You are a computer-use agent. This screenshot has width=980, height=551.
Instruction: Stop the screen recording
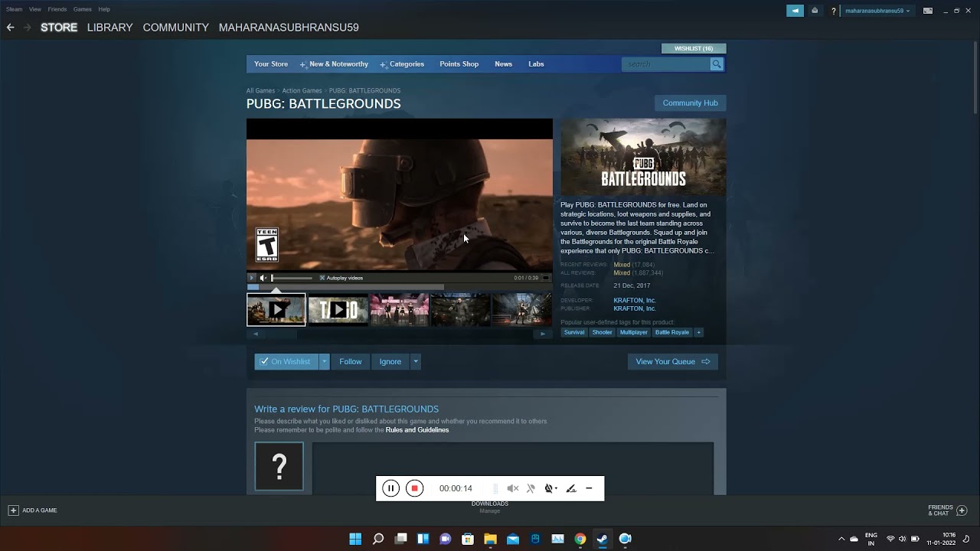point(414,488)
